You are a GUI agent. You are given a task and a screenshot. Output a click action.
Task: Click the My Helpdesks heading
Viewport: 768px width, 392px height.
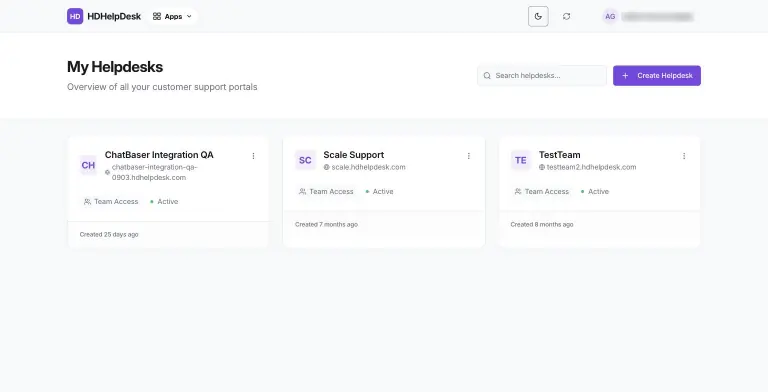[x=115, y=67]
